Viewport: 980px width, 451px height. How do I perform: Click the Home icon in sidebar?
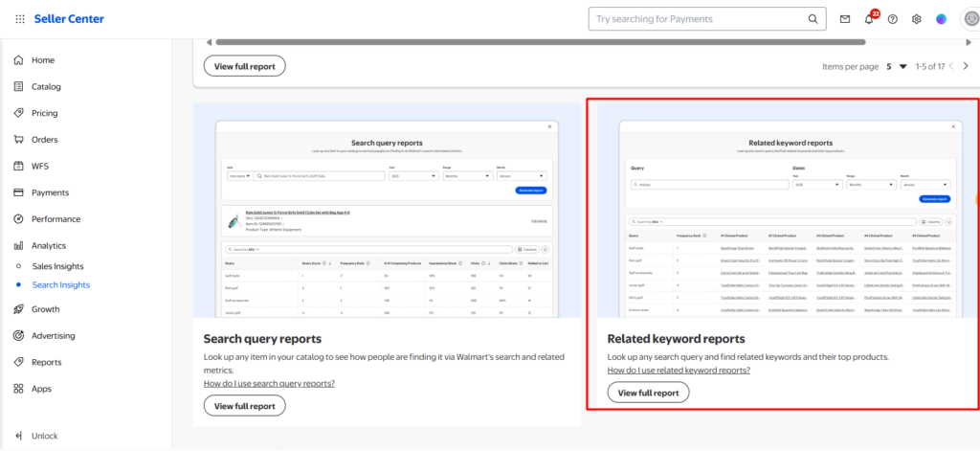[x=19, y=60]
